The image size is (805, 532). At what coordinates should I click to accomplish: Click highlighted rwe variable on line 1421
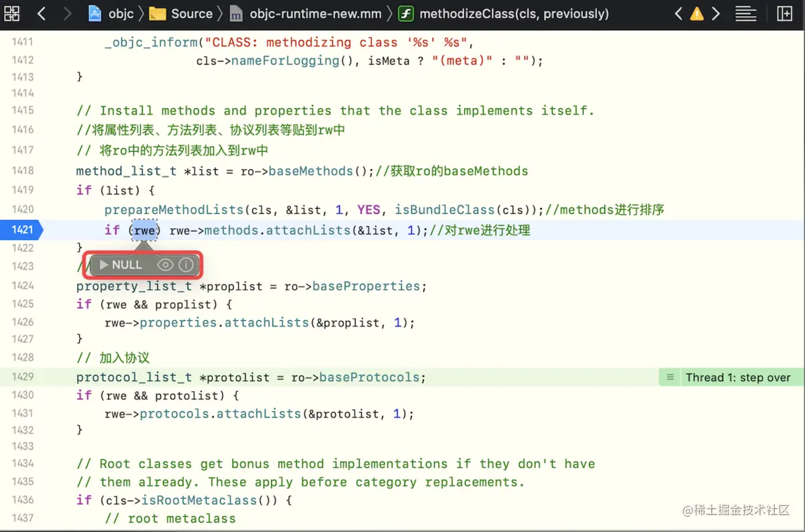(144, 230)
